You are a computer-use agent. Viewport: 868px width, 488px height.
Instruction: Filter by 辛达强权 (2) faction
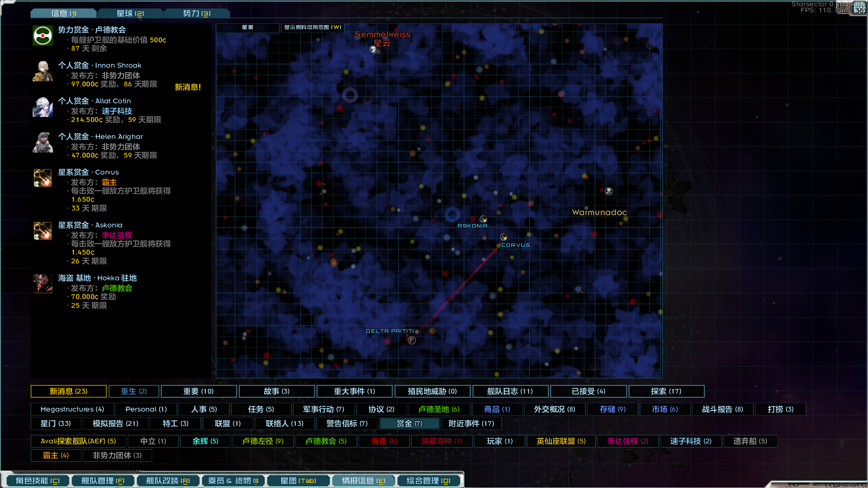628,441
